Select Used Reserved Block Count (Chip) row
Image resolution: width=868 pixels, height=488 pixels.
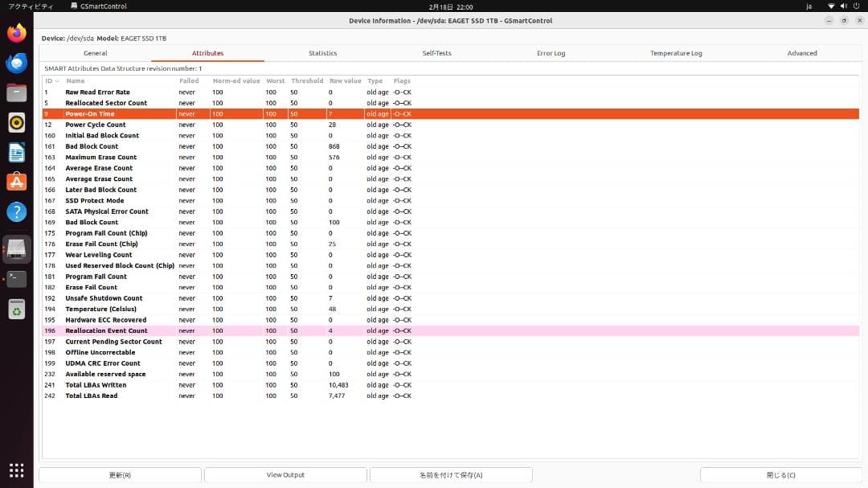pyautogui.click(x=451, y=266)
